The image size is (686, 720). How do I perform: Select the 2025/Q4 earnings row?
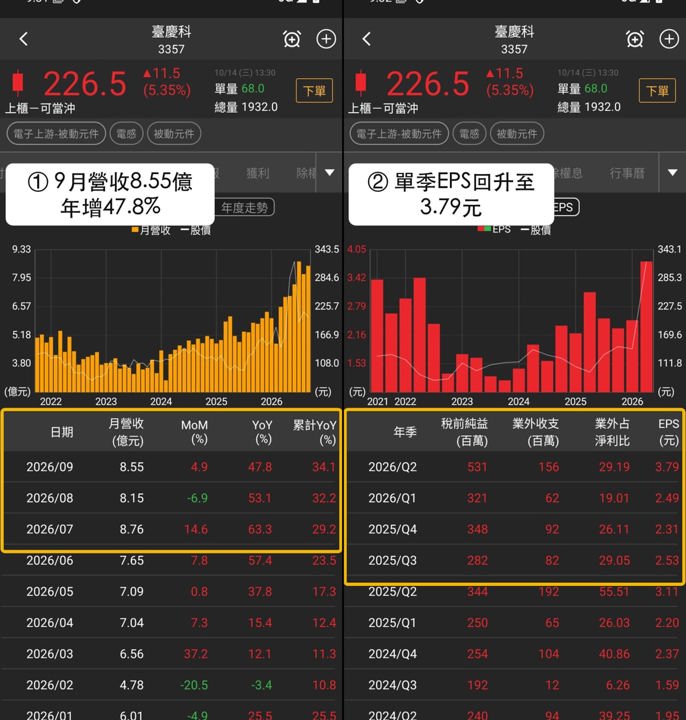click(x=514, y=529)
